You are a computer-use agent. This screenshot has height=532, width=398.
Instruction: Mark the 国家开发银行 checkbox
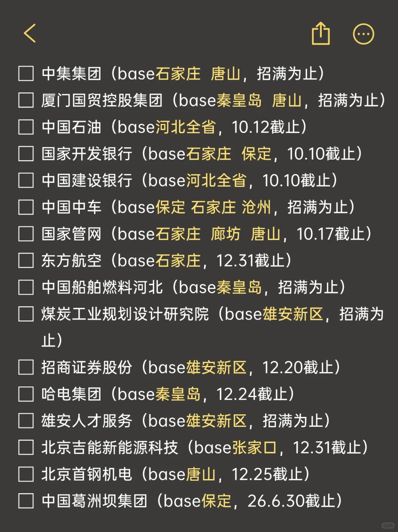point(26,154)
